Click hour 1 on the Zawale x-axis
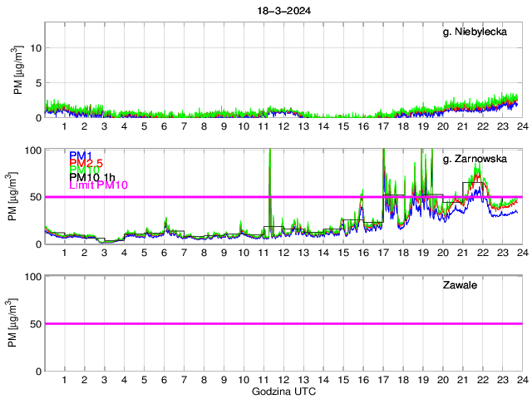The image size is (532, 399). coord(65,380)
